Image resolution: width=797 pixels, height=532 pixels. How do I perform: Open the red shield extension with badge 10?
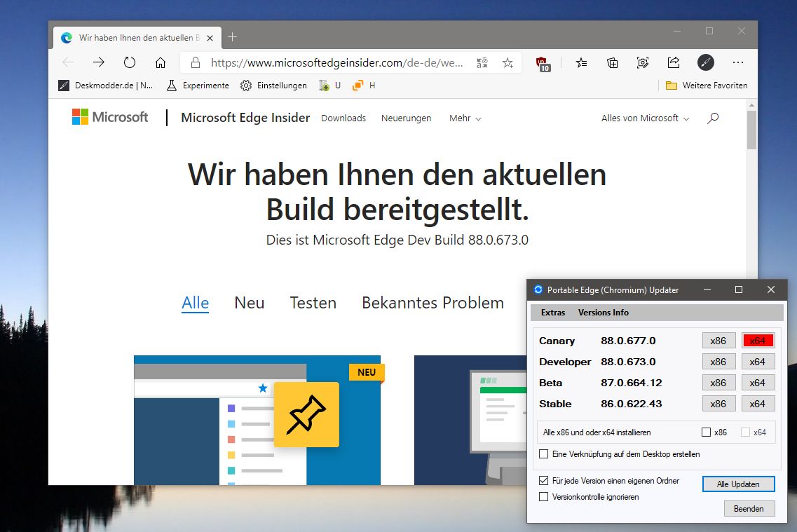(x=543, y=64)
